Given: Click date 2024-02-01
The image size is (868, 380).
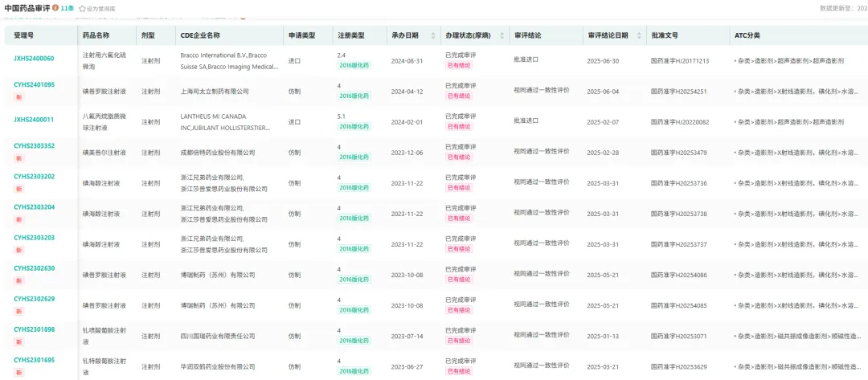Looking at the screenshot, I should [407, 121].
